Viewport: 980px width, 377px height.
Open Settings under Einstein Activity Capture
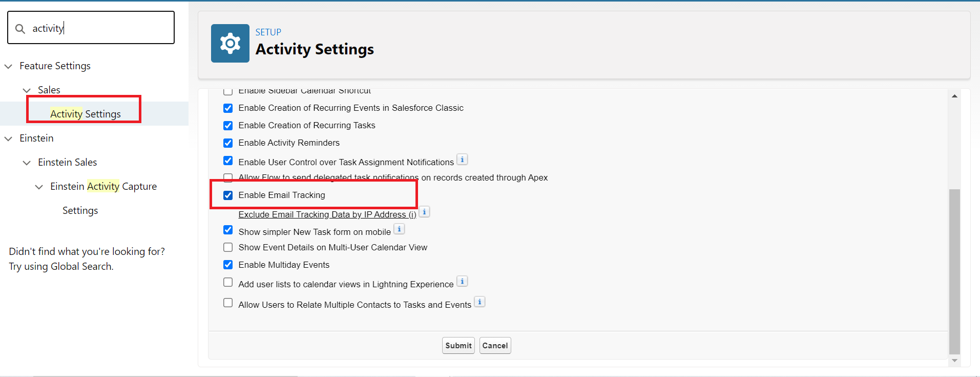(x=80, y=210)
